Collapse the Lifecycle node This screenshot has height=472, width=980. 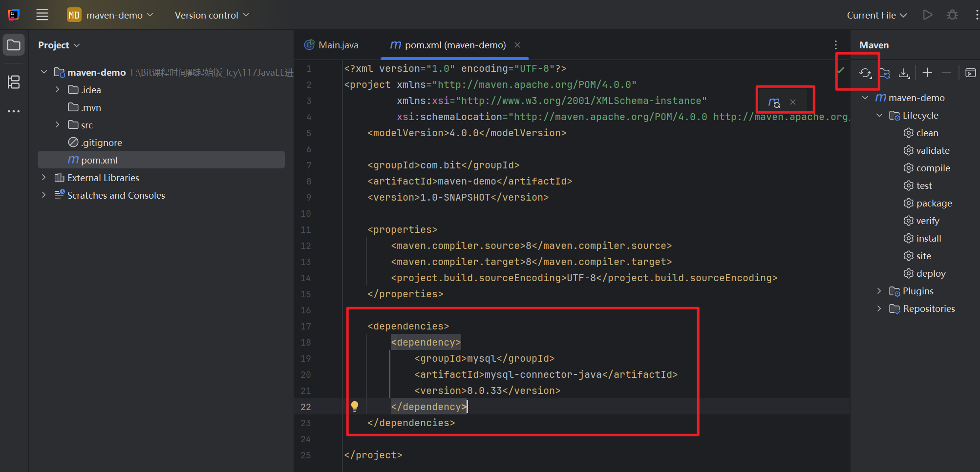pyautogui.click(x=879, y=115)
